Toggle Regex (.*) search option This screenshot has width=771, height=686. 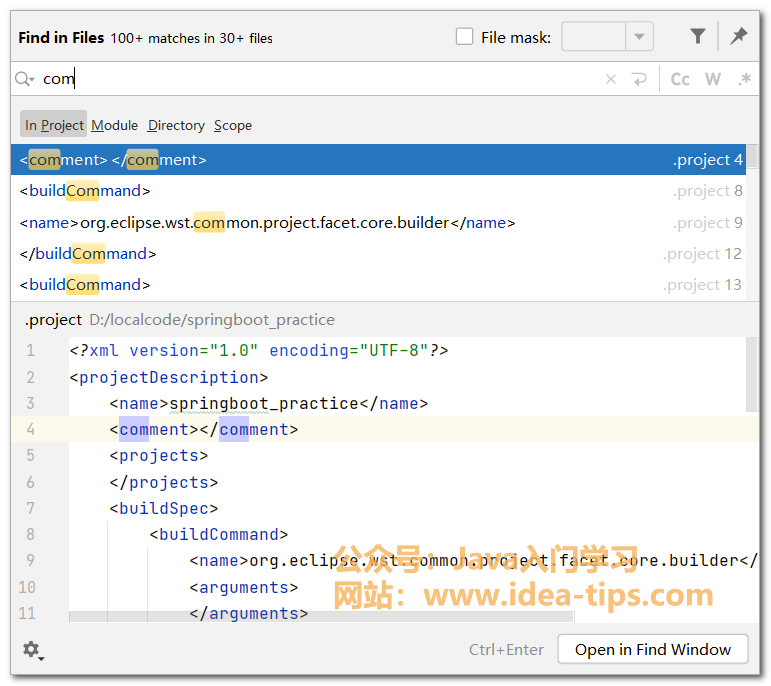click(x=744, y=80)
